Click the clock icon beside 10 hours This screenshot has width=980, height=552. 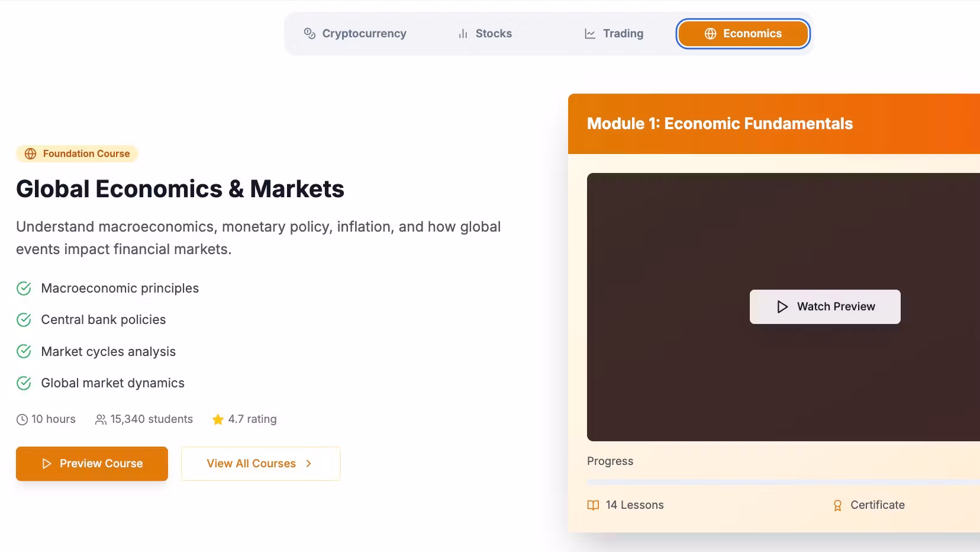click(22, 420)
